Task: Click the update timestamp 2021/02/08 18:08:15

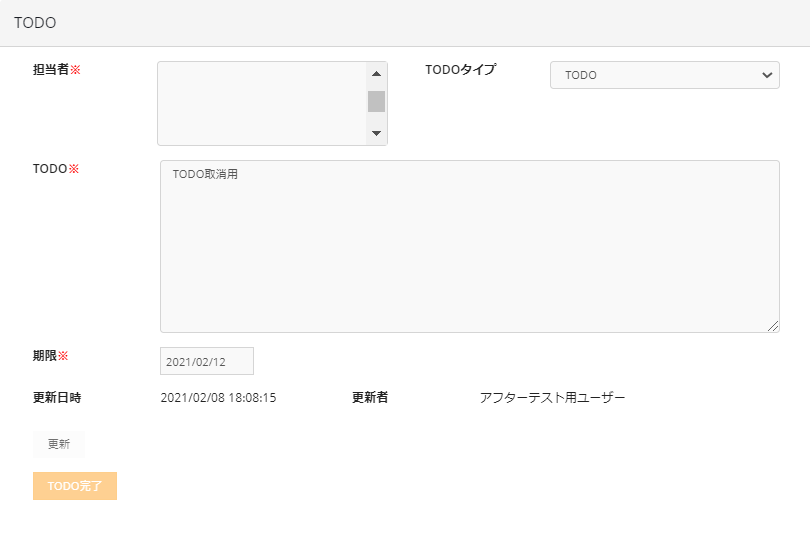Action: 218,398
